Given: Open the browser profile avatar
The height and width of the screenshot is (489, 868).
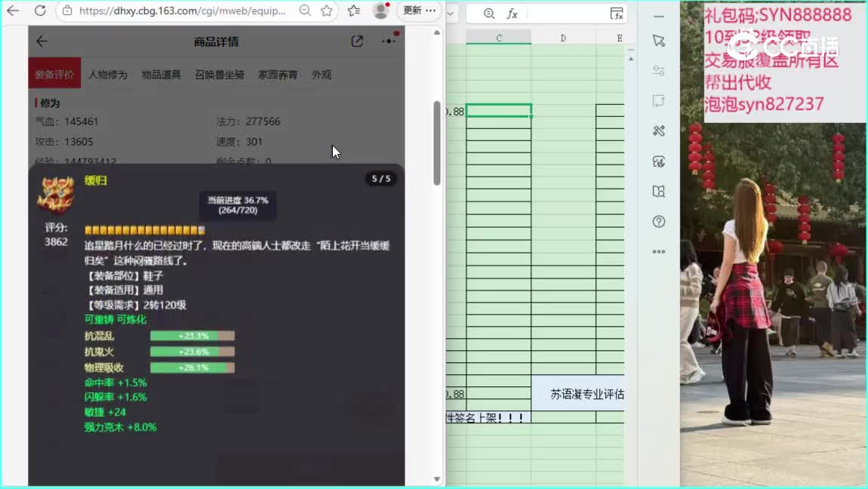Looking at the screenshot, I should [x=381, y=11].
